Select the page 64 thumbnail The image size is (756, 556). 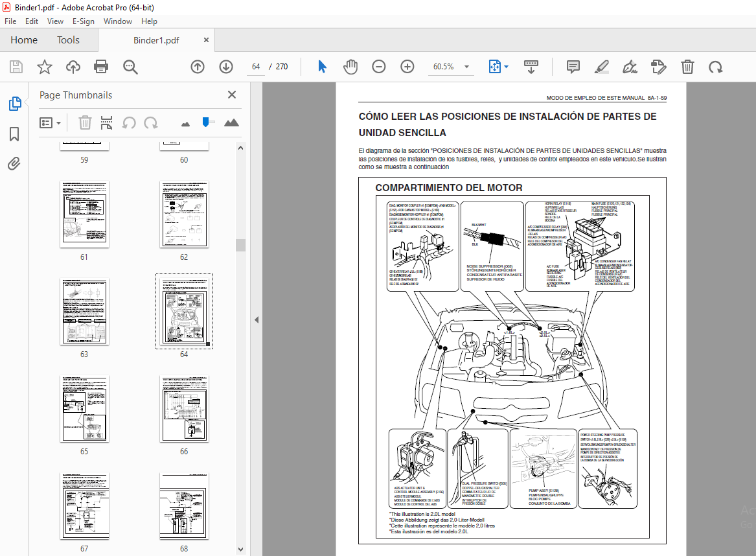click(x=184, y=312)
